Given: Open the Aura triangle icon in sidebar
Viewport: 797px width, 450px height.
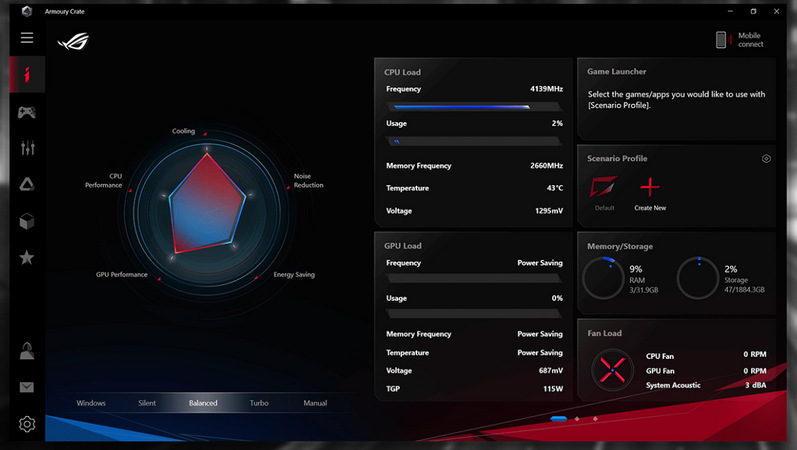Looking at the screenshot, I should click(27, 184).
